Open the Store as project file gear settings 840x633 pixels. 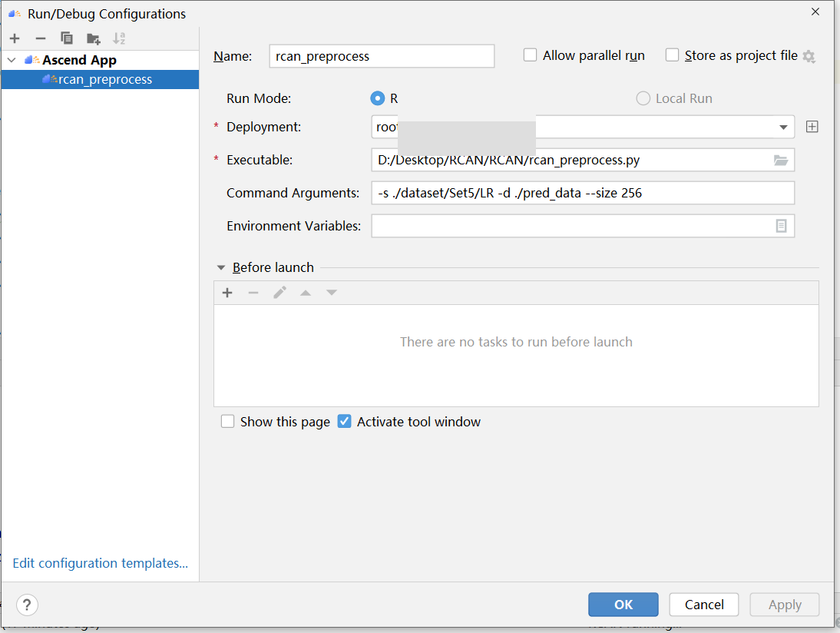(809, 56)
